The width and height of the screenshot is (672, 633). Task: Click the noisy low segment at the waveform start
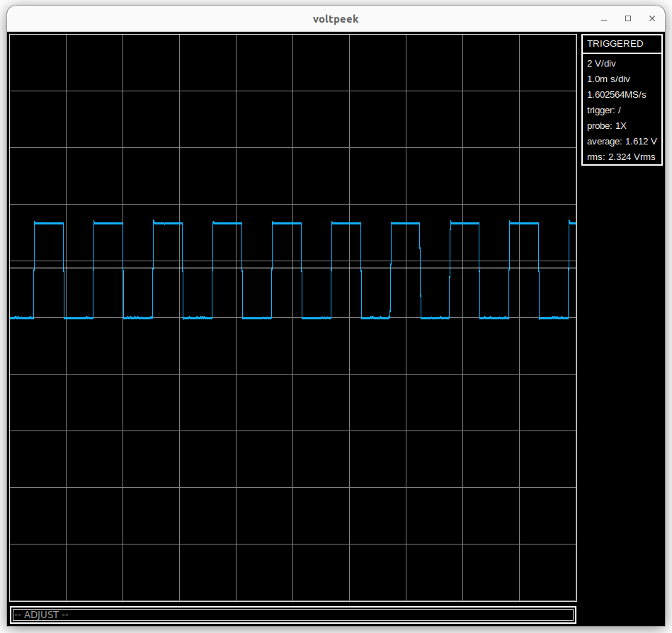[21, 318]
